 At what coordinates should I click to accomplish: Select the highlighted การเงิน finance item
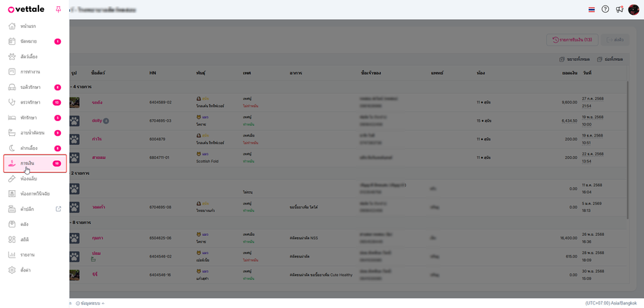coord(34,163)
